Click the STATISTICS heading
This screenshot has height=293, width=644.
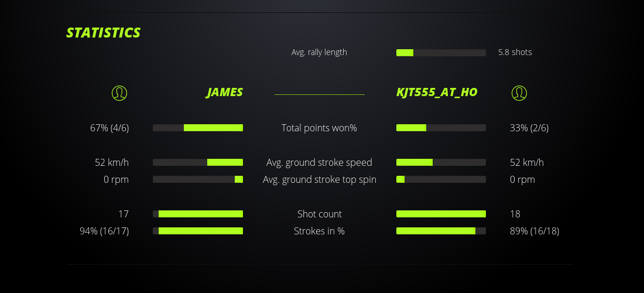point(104,33)
